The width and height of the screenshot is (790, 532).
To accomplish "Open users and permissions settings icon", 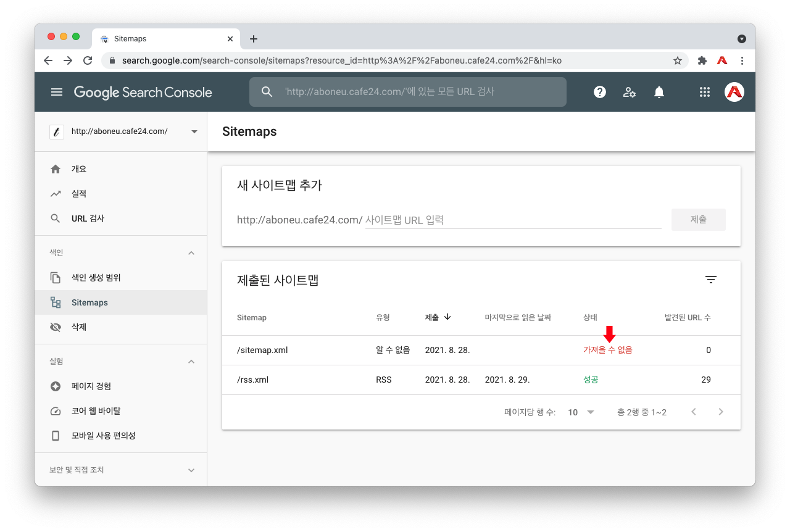I will (x=630, y=92).
